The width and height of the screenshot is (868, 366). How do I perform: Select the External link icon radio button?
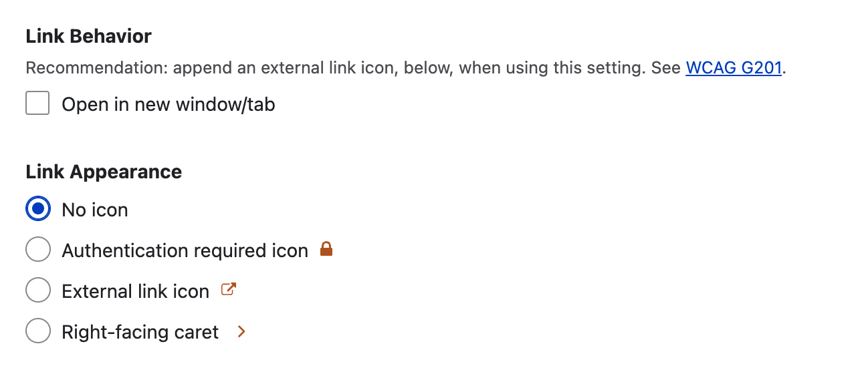[38, 291]
